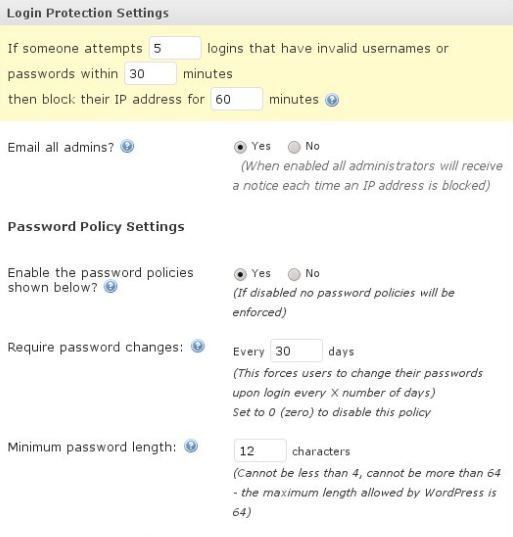This screenshot has height=537, width=513.
Task: Open help icon beside IP block minutes
Action: point(332,100)
